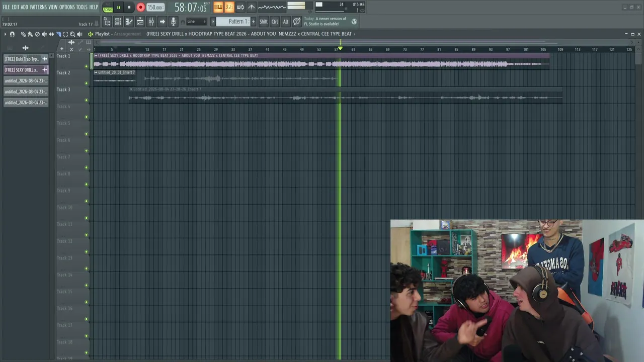Click the microphone recording icon

coord(173,22)
